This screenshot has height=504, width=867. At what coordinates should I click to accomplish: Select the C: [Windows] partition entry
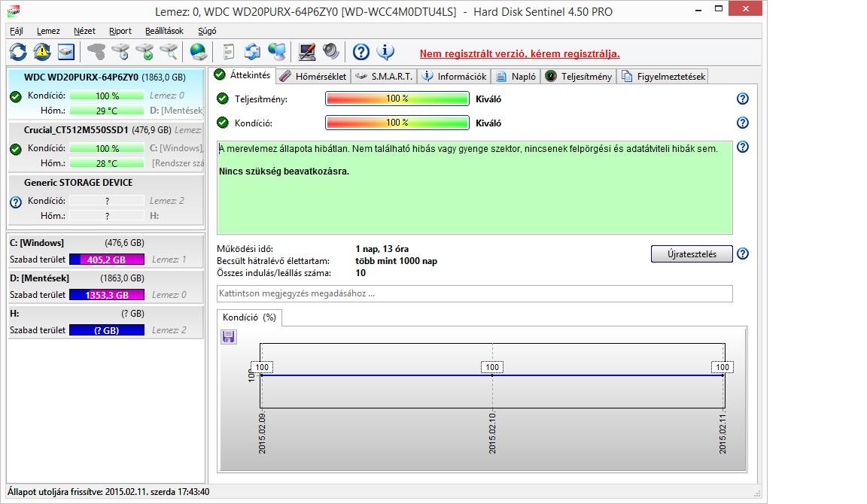(x=105, y=251)
